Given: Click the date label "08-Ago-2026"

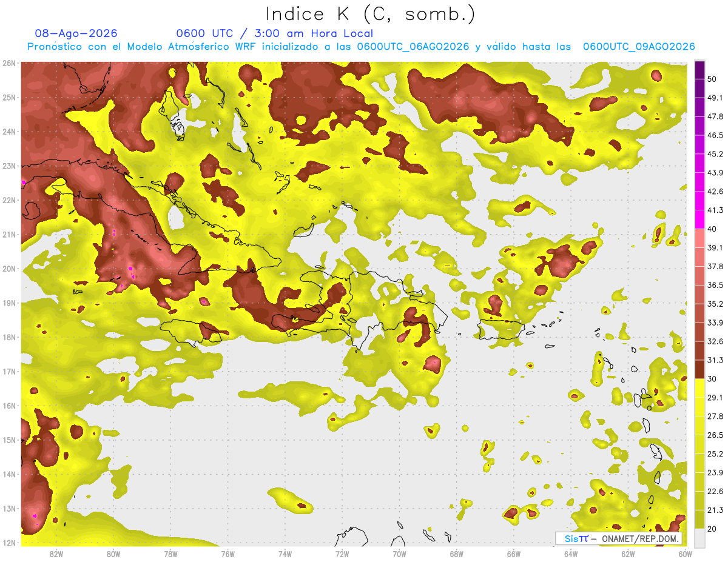Looking at the screenshot, I should click(x=76, y=33).
